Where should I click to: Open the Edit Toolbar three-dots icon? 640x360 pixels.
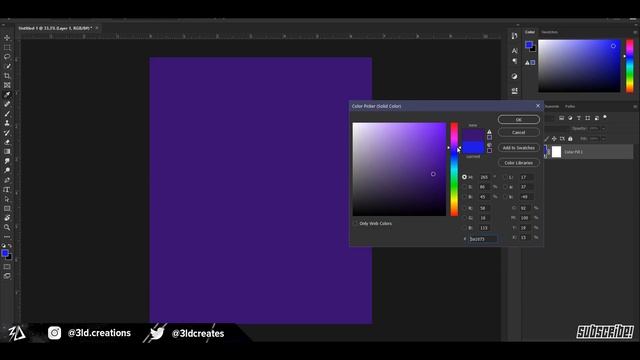tap(7, 237)
